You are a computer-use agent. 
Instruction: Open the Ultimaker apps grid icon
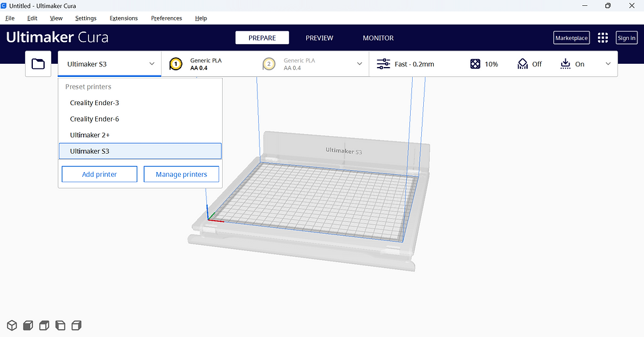pyautogui.click(x=603, y=37)
